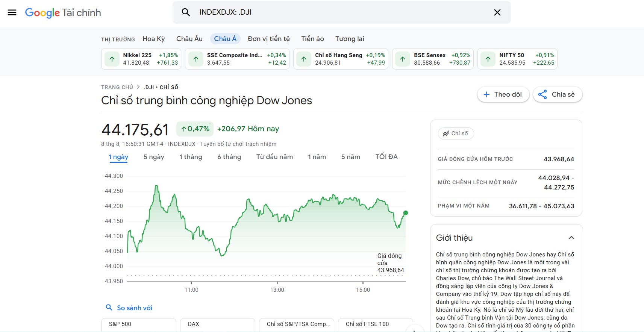Select the 1 ngày chart range
Viewport: 644px width, 332px height.
(x=118, y=157)
